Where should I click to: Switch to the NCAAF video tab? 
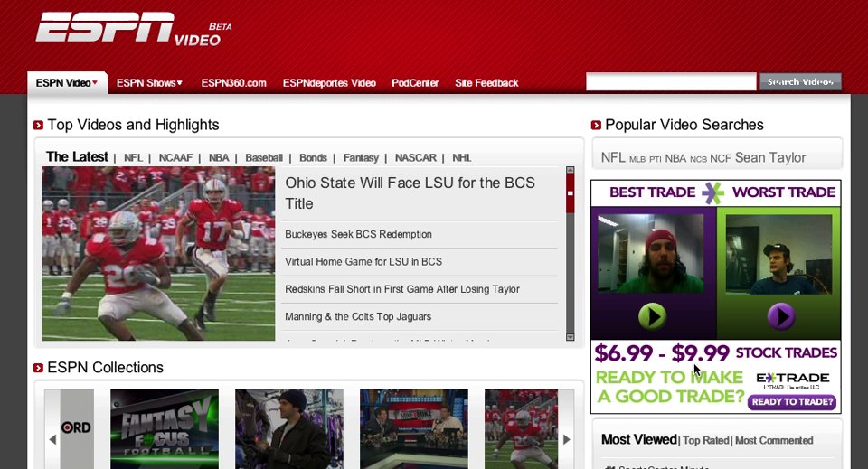(175, 157)
